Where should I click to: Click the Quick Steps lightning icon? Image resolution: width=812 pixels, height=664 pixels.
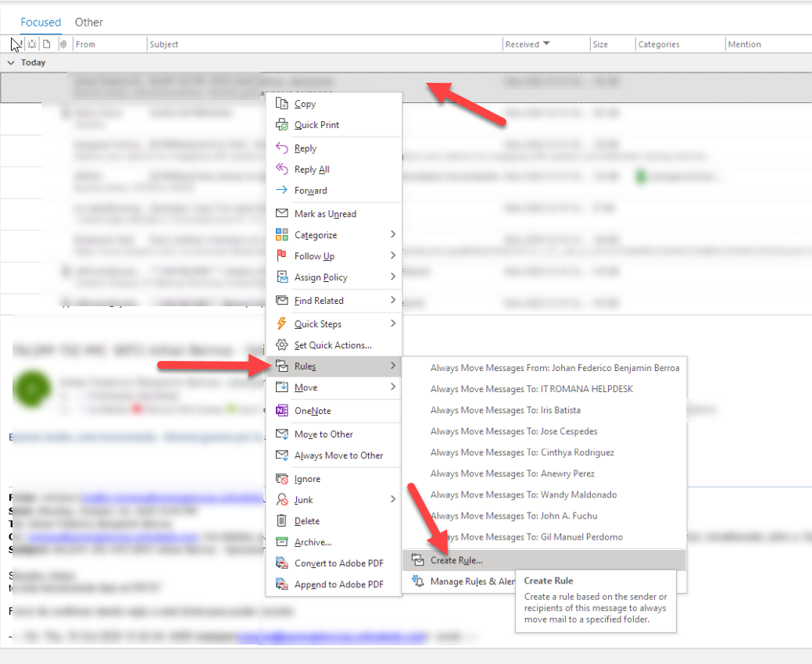[x=281, y=323]
